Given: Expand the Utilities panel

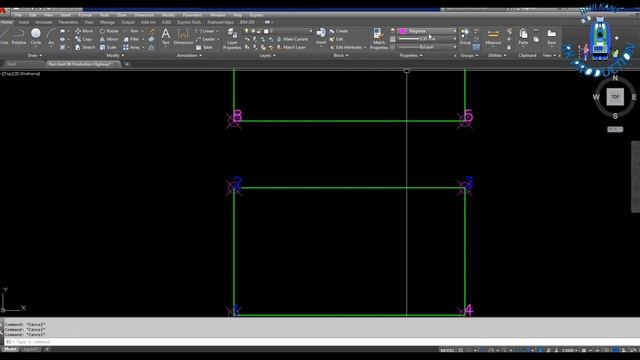Looking at the screenshot, I should [x=497, y=55].
